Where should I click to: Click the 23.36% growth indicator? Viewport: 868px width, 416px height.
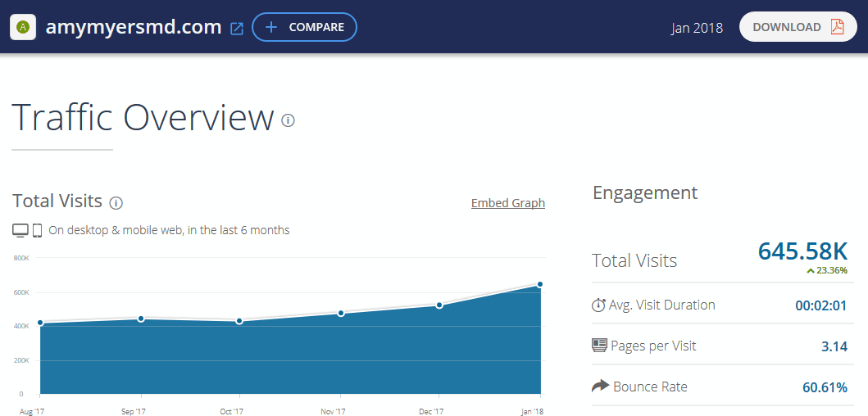click(x=827, y=270)
